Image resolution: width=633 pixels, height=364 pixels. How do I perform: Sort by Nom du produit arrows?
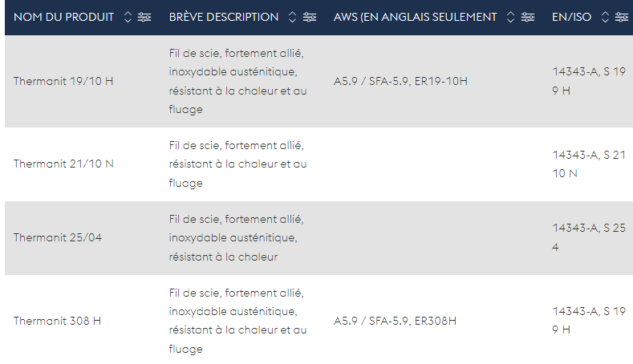pyautogui.click(x=128, y=17)
